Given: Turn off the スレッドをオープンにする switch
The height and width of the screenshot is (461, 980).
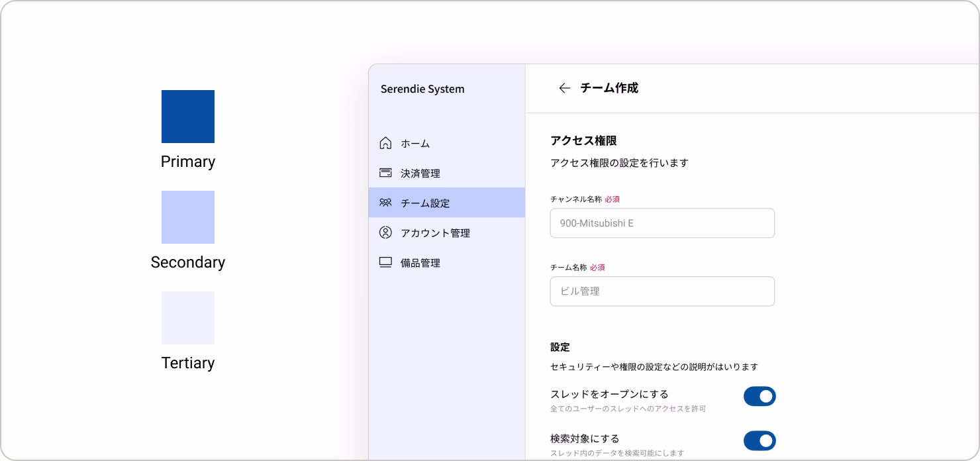Looking at the screenshot, I should [x=759, y=396].
